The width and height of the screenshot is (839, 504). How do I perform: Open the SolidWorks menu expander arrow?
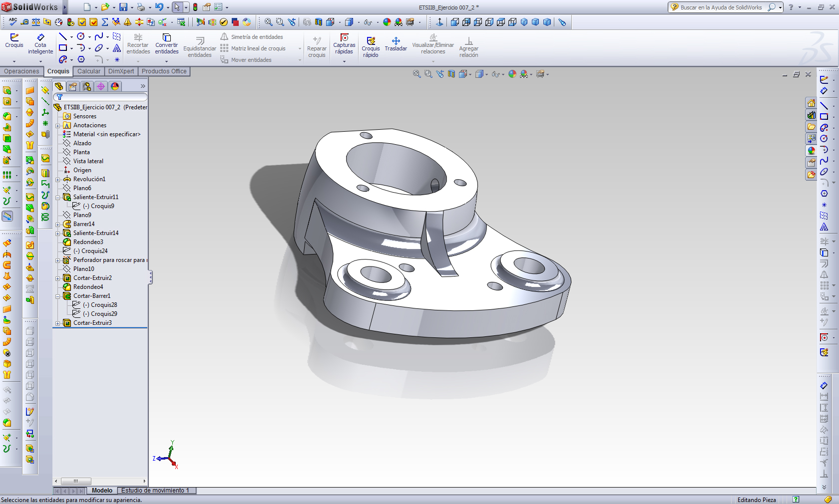(x=65, y=7)
